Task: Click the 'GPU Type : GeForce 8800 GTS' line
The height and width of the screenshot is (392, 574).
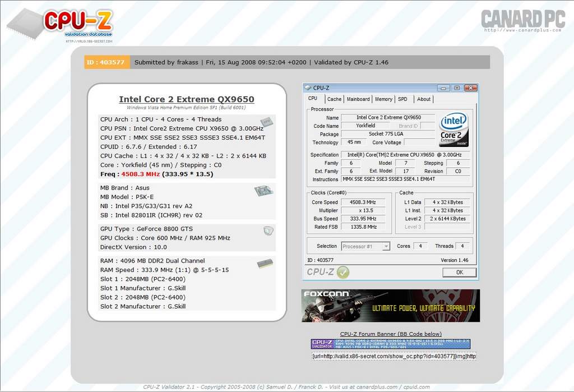Action: pyautogui.click(x=146, y=229)
